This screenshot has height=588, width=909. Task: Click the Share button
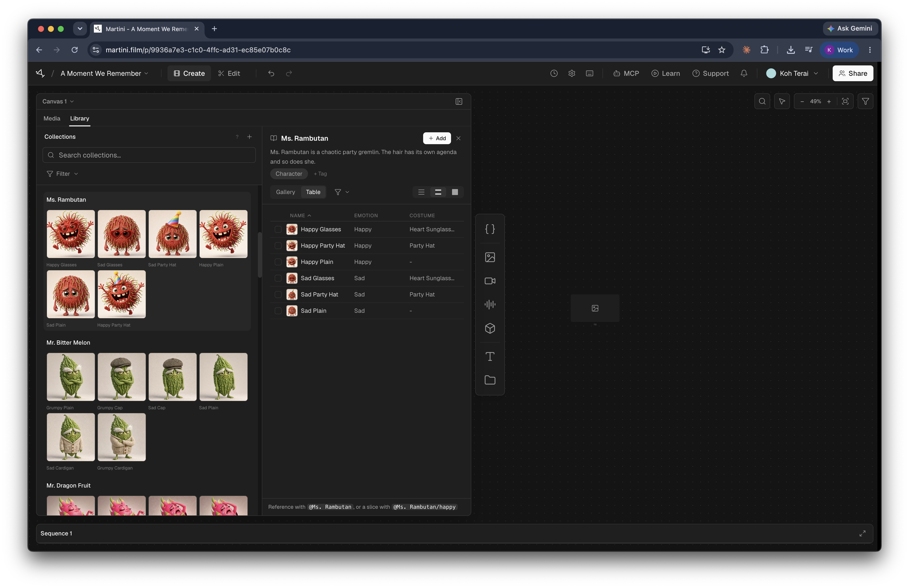[853, 73]
